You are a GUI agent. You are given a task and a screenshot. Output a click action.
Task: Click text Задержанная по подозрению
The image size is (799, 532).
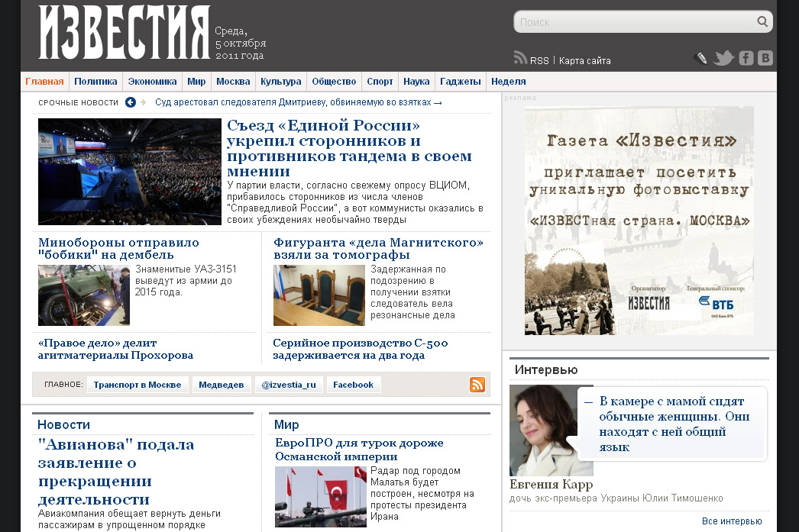tap(412, 292)
